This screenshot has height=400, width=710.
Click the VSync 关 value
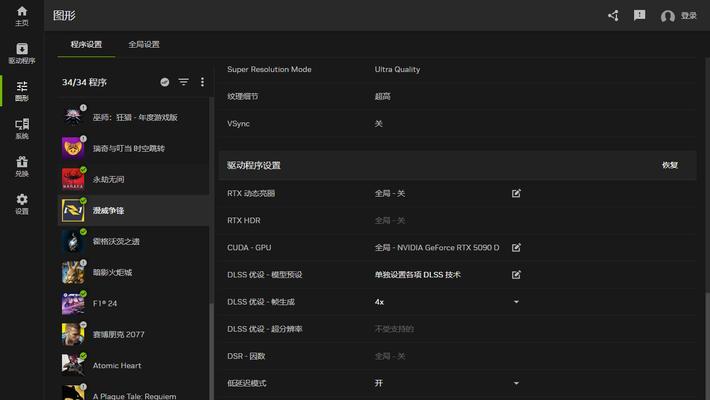pyautogui.click(x=379, y=124)
